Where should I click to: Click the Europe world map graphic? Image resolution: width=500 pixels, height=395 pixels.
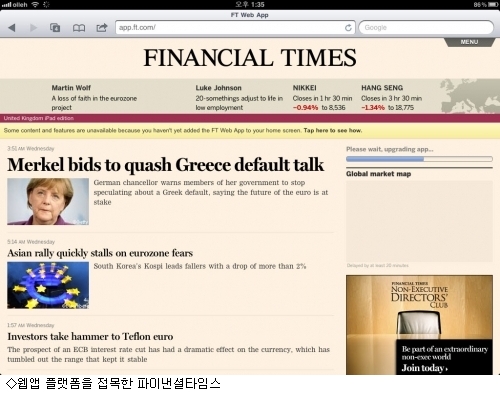(470, 96)
